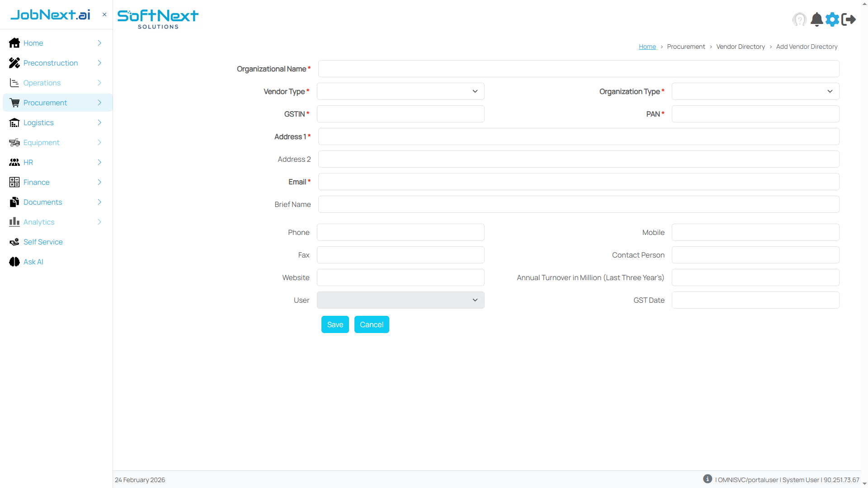Click the Finance module icon

14,182
